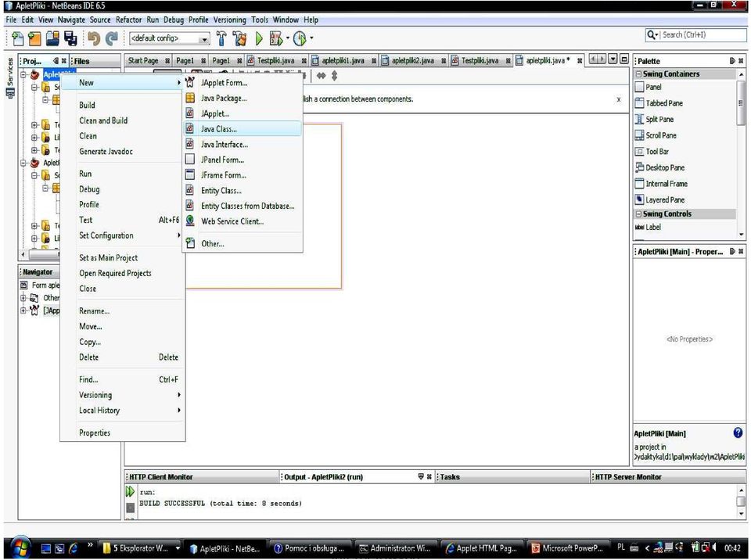Click the Clean and Build toolbar icon
Viewport: 751px width, 560px height.
coord(239,38)
